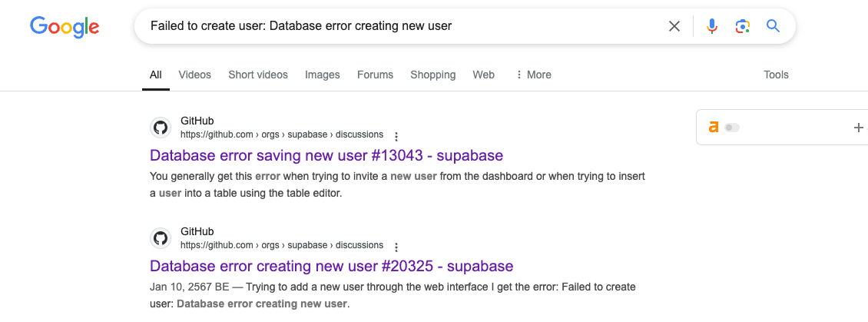
Task: Open 'Database error saving new user #13043' link
Action: [x=326, y=155]
